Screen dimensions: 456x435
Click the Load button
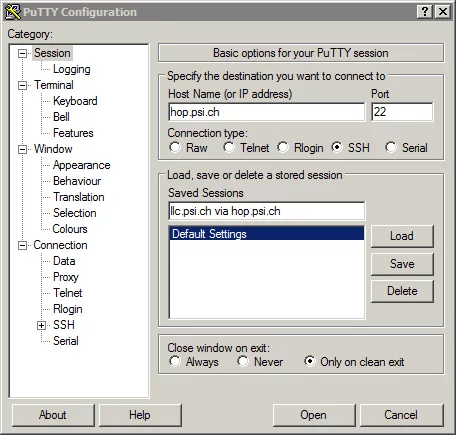(402, 236)
